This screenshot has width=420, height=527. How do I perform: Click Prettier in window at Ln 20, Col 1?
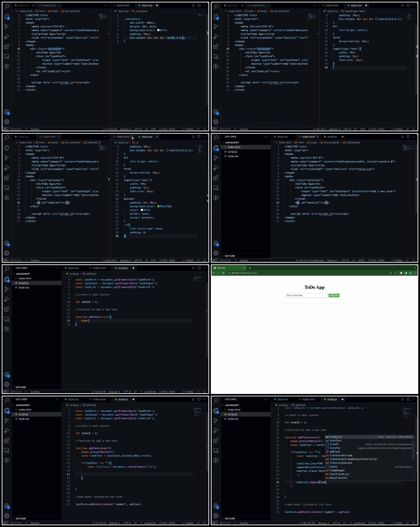tap(397, 129)
